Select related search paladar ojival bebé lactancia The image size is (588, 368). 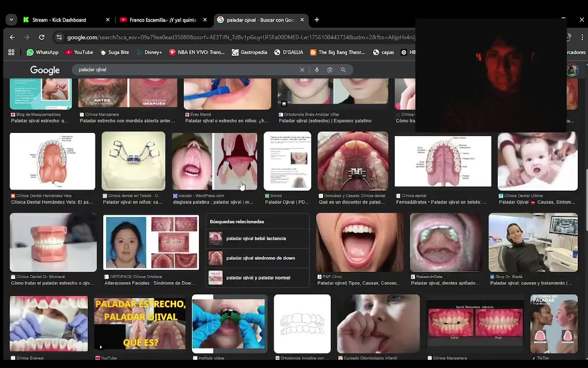(257, 239)
